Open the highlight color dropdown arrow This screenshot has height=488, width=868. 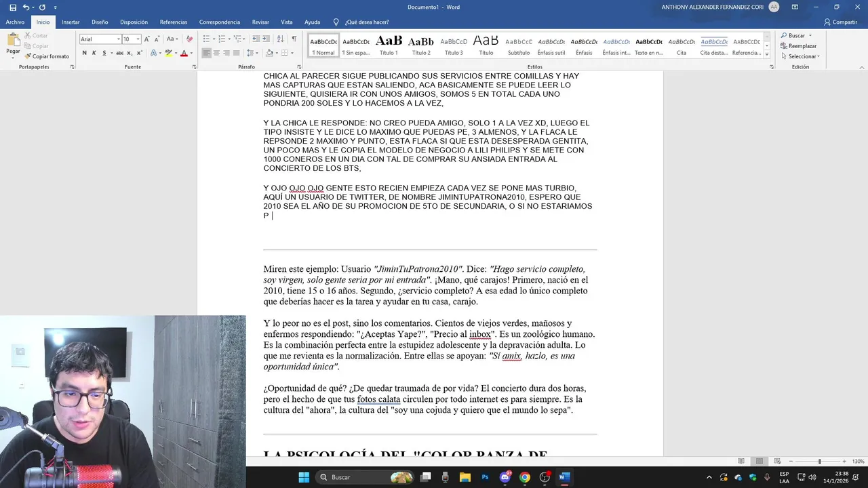(x=175, y=53)
